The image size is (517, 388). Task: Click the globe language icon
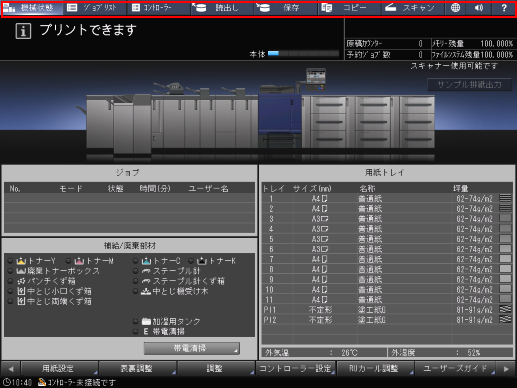point(455,8)
